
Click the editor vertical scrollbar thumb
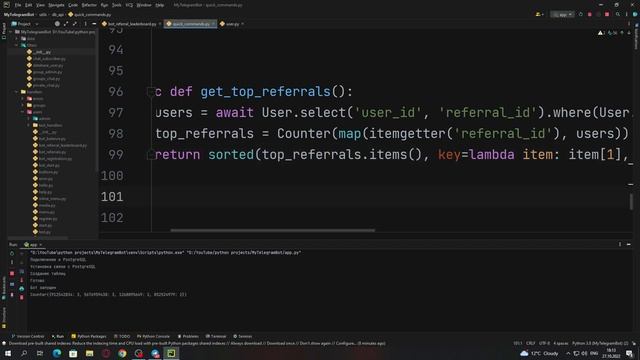click(631, 202)
